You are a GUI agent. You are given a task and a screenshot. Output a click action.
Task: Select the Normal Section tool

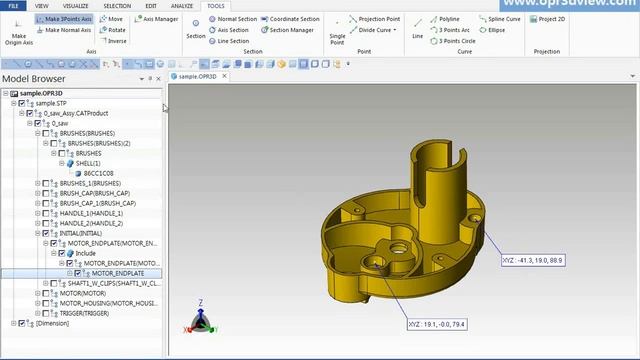[233, 19]
